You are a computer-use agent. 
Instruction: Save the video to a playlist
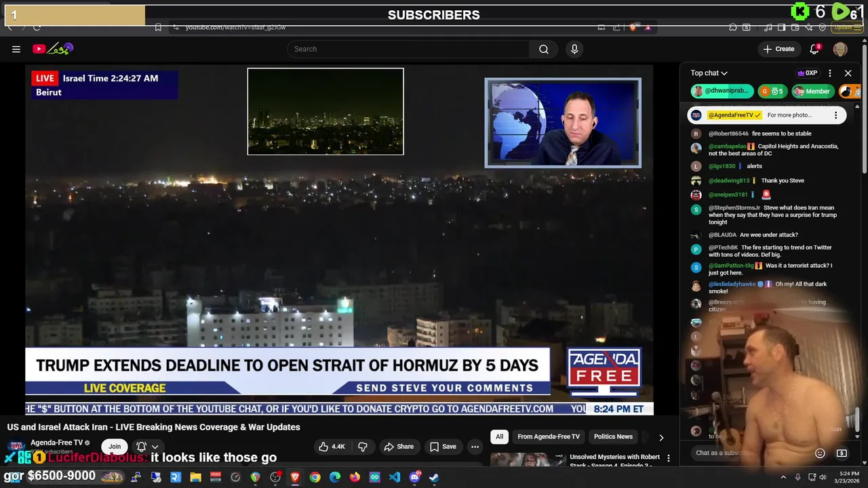[443, 447]
